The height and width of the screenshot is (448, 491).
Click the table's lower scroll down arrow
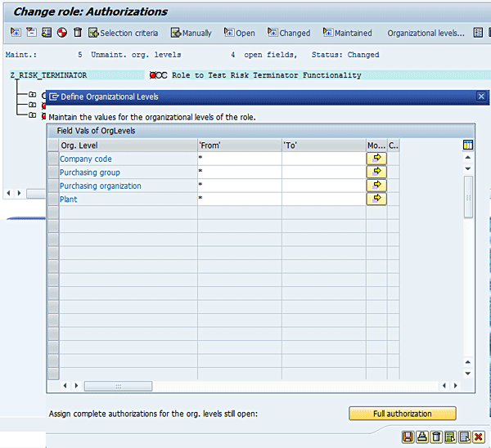click(468, 374)
